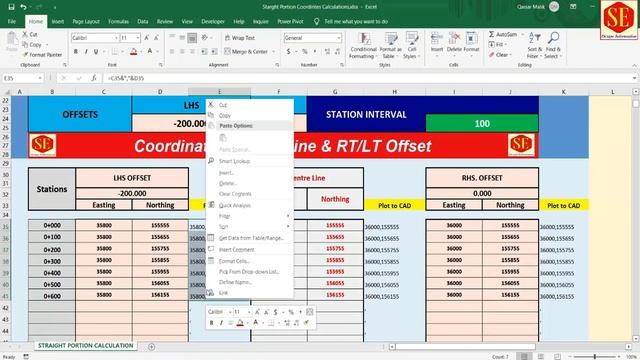Select the Format Painter tool

[x=42, y=55]
